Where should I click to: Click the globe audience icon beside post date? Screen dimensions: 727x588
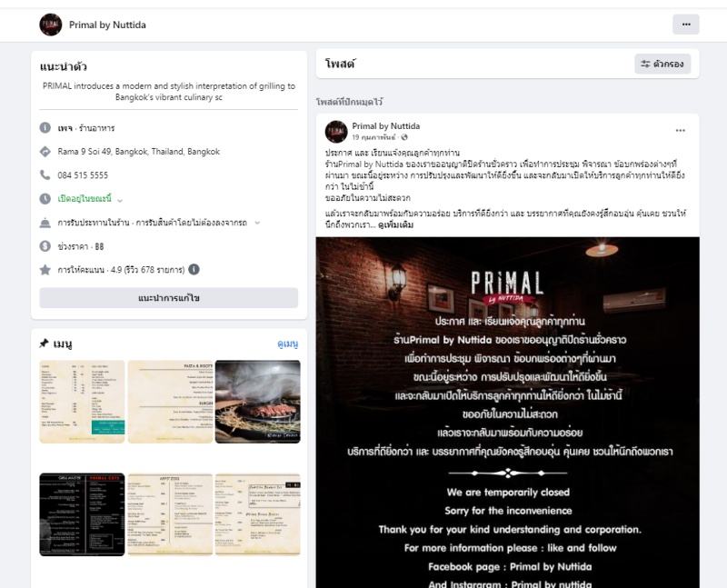pos(404,137)
